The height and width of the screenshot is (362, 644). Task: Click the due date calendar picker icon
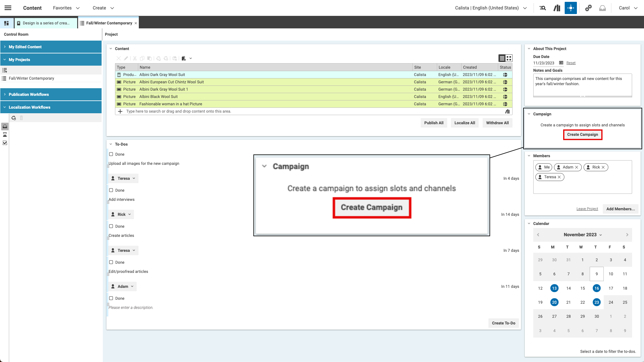click(x=561, y=63)
